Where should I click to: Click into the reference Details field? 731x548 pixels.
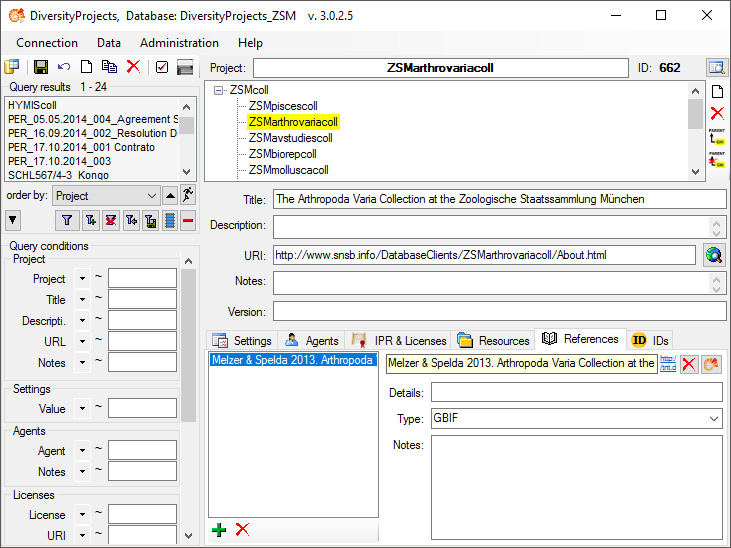click(x=577, y=393)
